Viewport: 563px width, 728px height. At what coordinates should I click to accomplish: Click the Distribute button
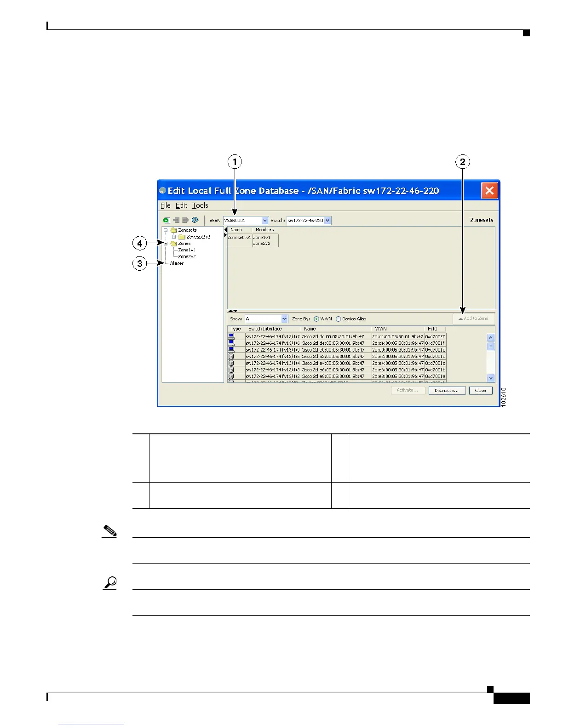(x=447, y=390)
